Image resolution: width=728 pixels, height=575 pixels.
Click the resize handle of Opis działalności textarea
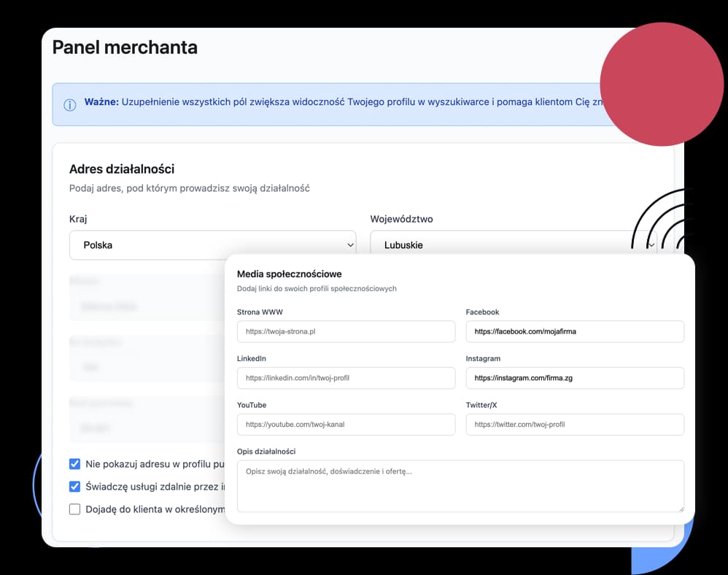tap(681, 509)
